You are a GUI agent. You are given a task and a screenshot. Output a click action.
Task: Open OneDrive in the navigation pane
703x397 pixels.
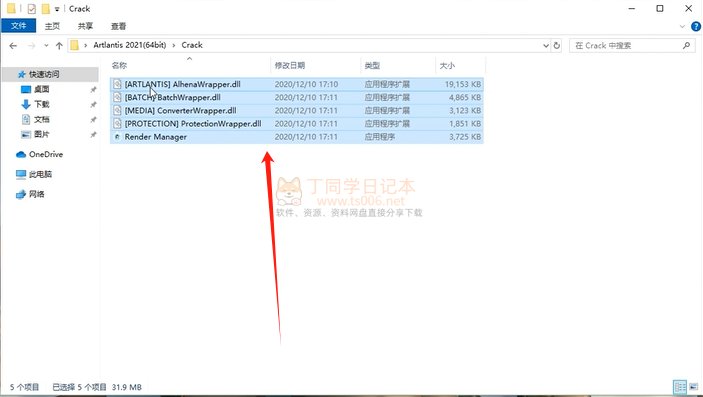point(46,154)
